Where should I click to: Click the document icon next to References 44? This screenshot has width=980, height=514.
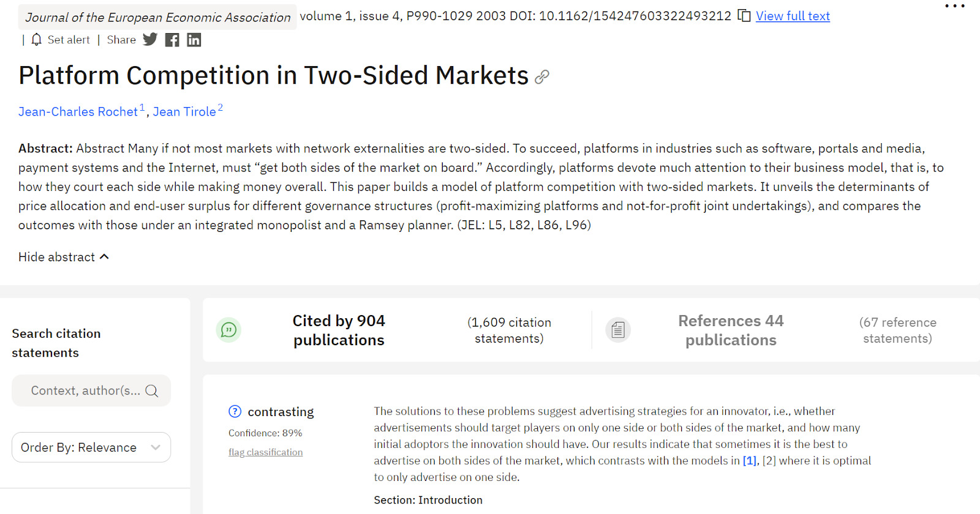(x=618, y=330)
